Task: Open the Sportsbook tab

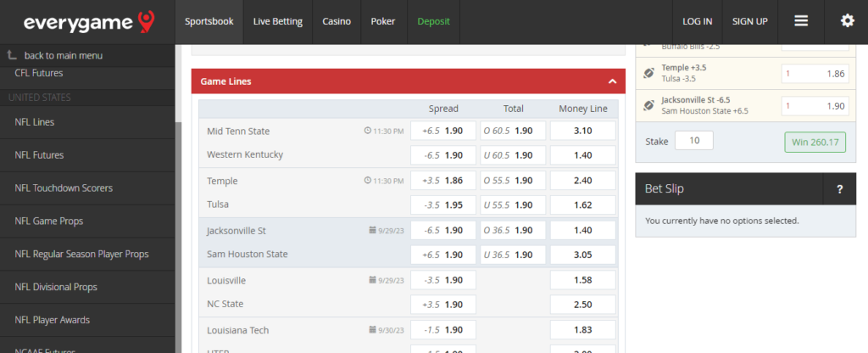Action: 209,21
